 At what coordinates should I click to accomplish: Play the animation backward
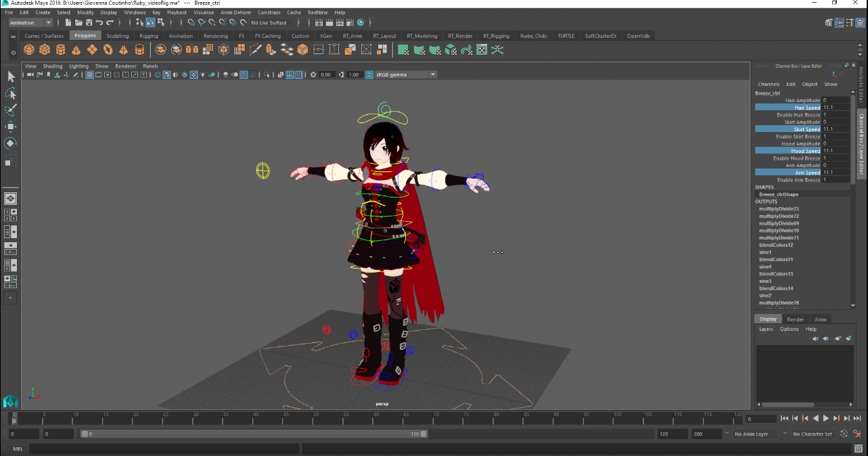pyautogui.click(x=816, y=419)
